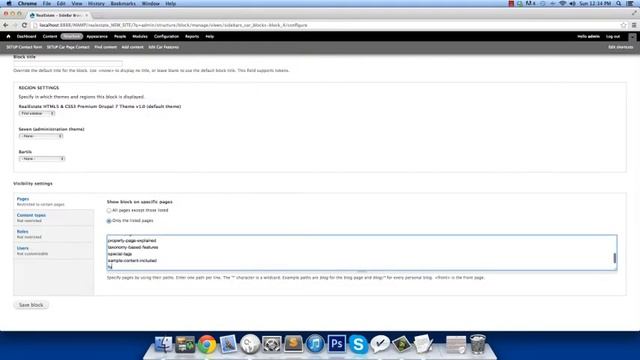Reload the page with the refresh icon
640x360 pixels.
point(24,25)
